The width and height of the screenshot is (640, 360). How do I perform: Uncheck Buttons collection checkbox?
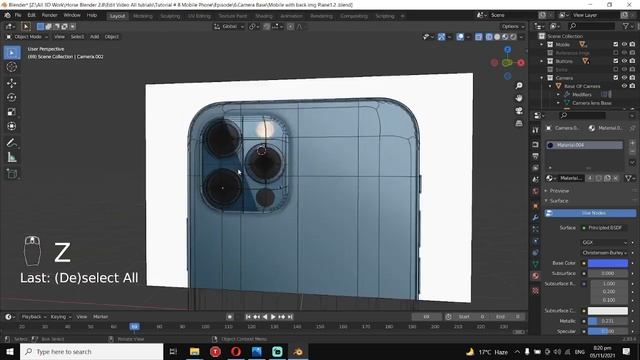tap(616, 61)
